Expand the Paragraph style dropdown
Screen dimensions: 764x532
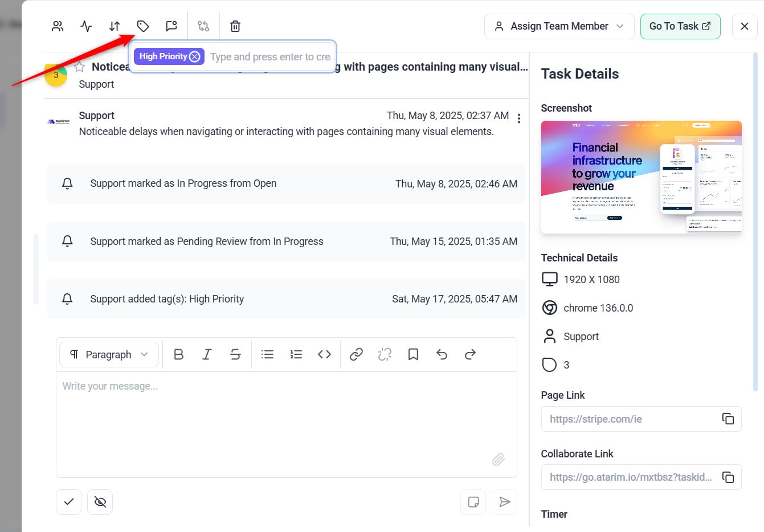tap(108, 354)
